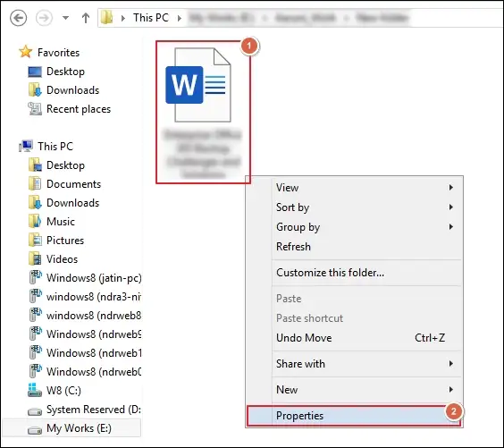Open the windows8 (ndra3-ni network location
This screenshot has width=504, height=448.
click(94, 297)
